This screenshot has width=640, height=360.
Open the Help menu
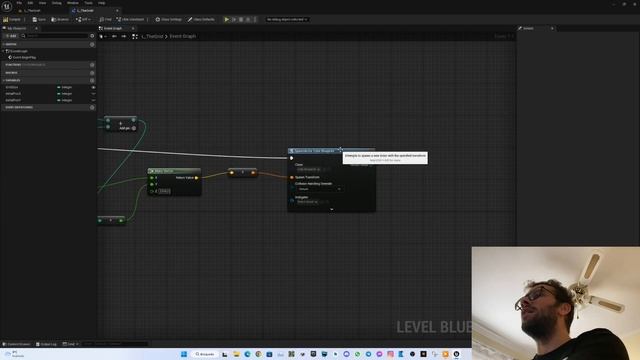point(101,3)
